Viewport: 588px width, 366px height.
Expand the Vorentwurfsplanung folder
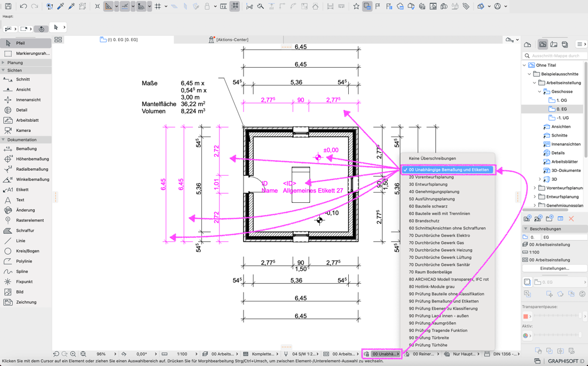535,188
